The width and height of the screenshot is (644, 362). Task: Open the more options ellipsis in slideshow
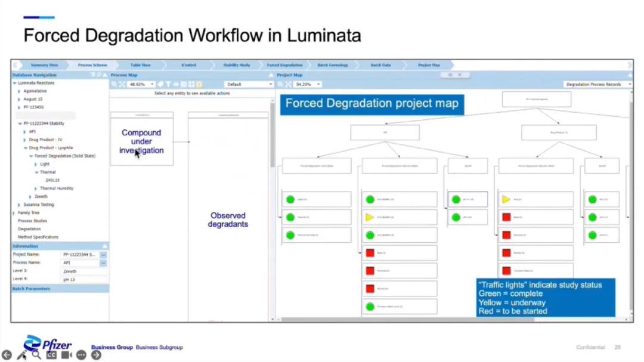coord(81,355)
